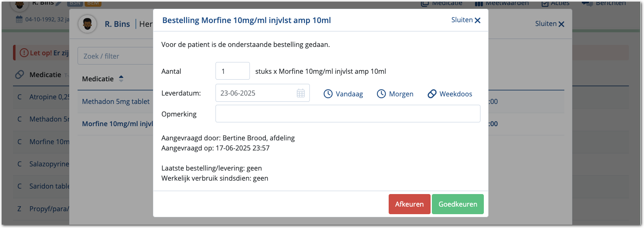The image size is (644, 228).
Task: Click the red Let op! warning icon
Action: [x=24, y=53]
